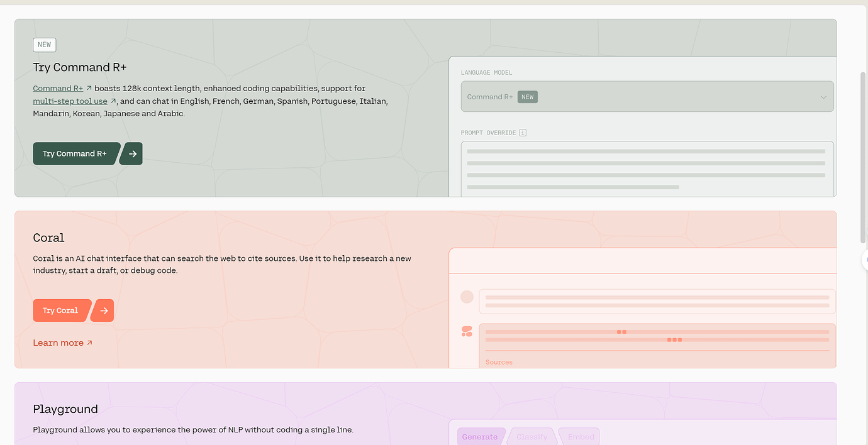
Task: Click the NEW badge above Try Command R+
Action: click(45, 45)
